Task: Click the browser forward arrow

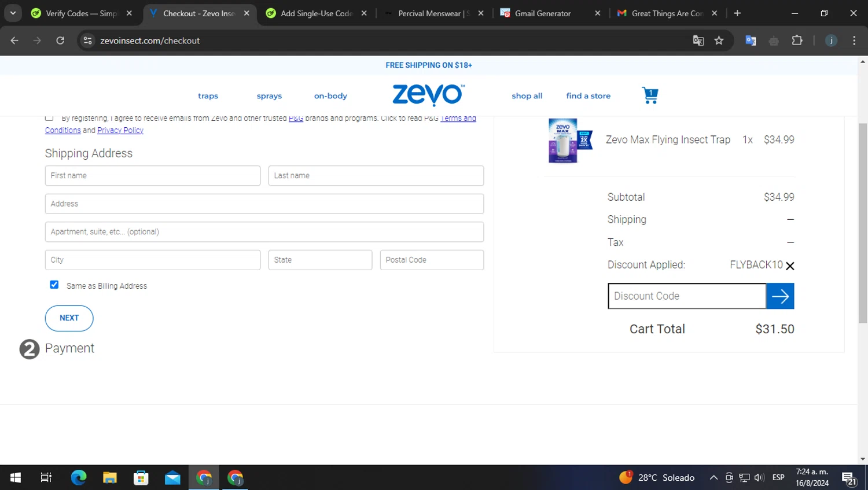Action: click(37, 40)
